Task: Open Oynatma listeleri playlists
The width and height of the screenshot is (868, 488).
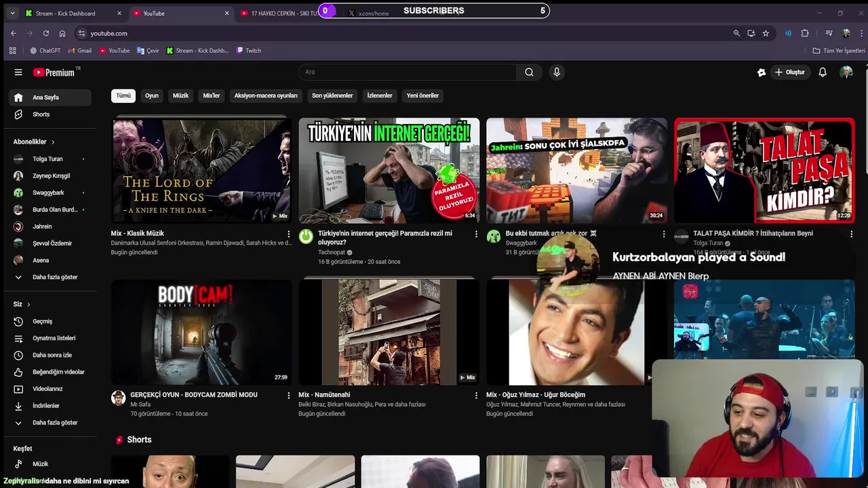Action: (x=50, y=338)
